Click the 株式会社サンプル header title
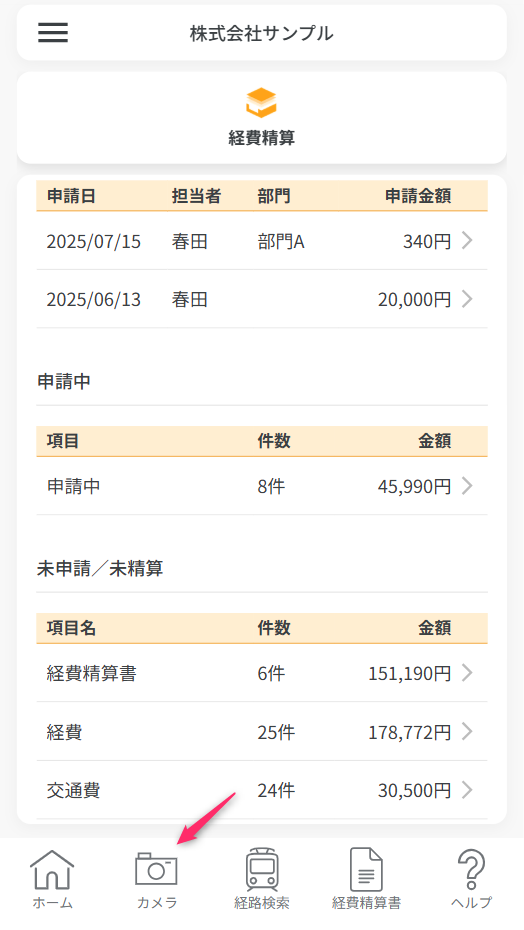This screenshot has height=930, width=524. pos(262,33)
